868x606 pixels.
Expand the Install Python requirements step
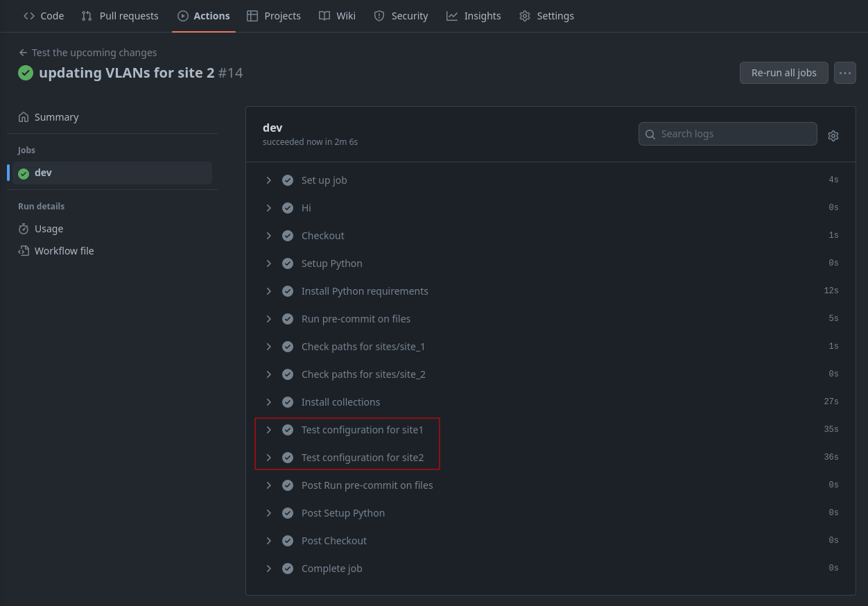(269, 291)
